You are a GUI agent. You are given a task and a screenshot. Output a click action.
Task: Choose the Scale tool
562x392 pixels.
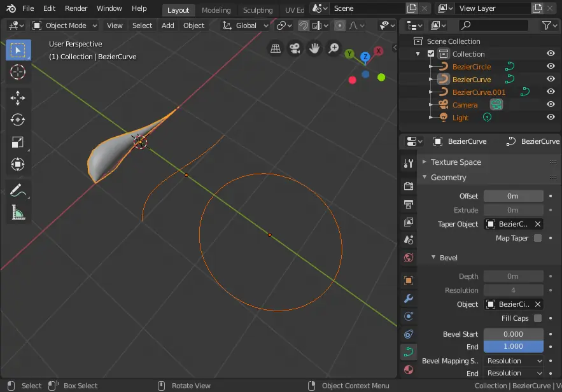click(18, 143)
